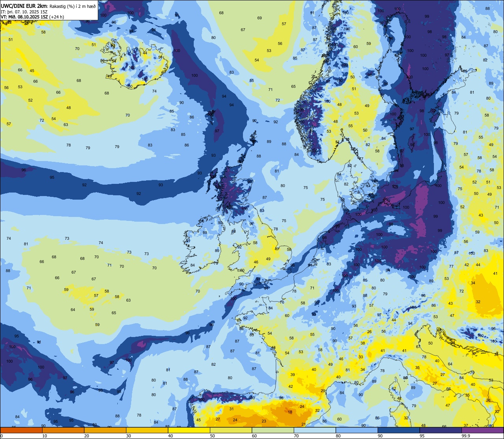
Task: Click the humidity value 38 over the western Alps
Action: (363, 343)
